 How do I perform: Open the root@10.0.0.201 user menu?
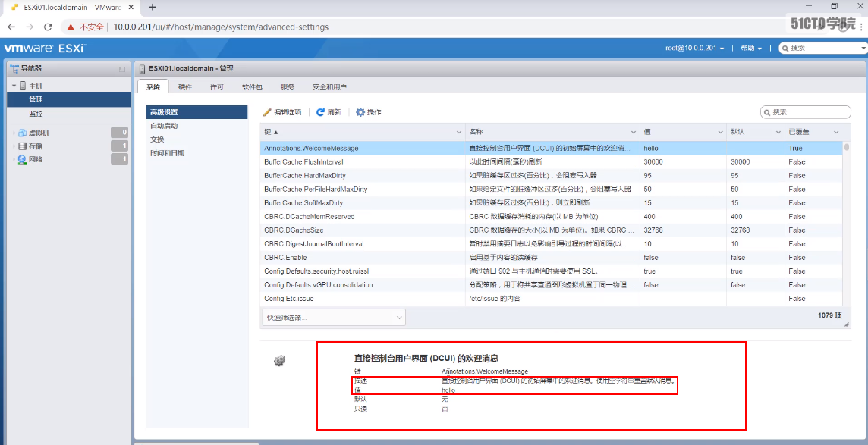coord(695,48)
